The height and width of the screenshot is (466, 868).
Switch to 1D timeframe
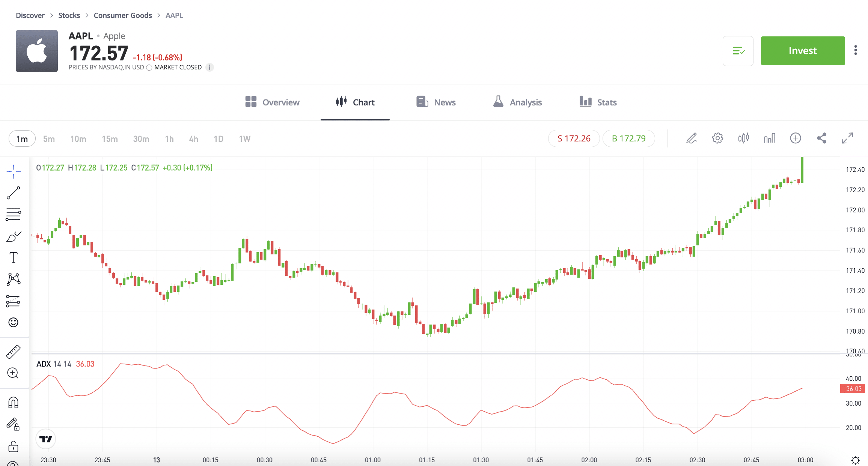tap(219, 139)
